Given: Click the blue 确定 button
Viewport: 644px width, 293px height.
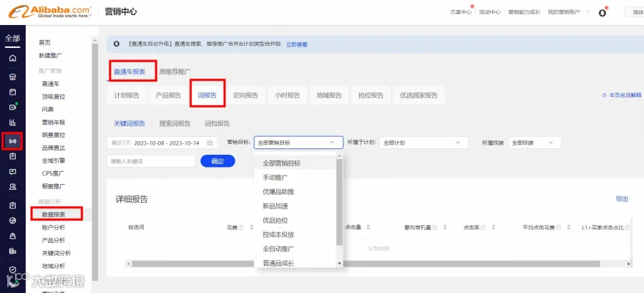Looking at the screenshot, I should (x=218, y=161).
